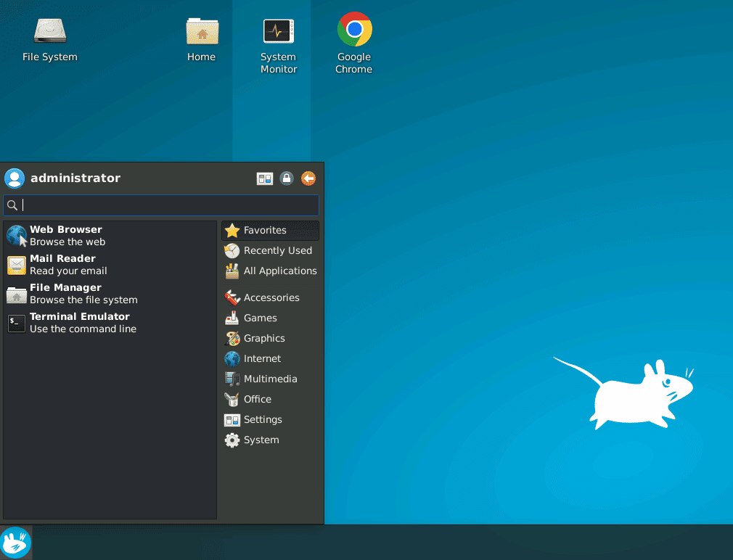Viewport: 733px width, 560px height.
Task: Click the 'Read your email' description text
Action: pyautogui.click(x=68, y=271)
